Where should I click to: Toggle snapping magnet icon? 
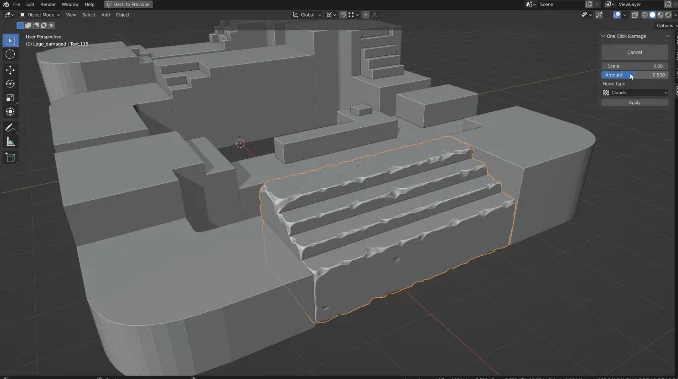coord(343,15)
